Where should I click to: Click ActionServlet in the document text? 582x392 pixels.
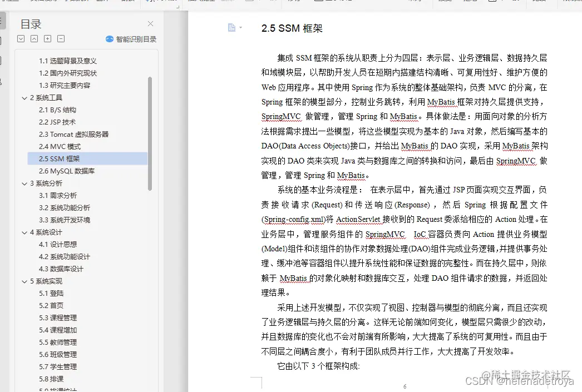358,220
